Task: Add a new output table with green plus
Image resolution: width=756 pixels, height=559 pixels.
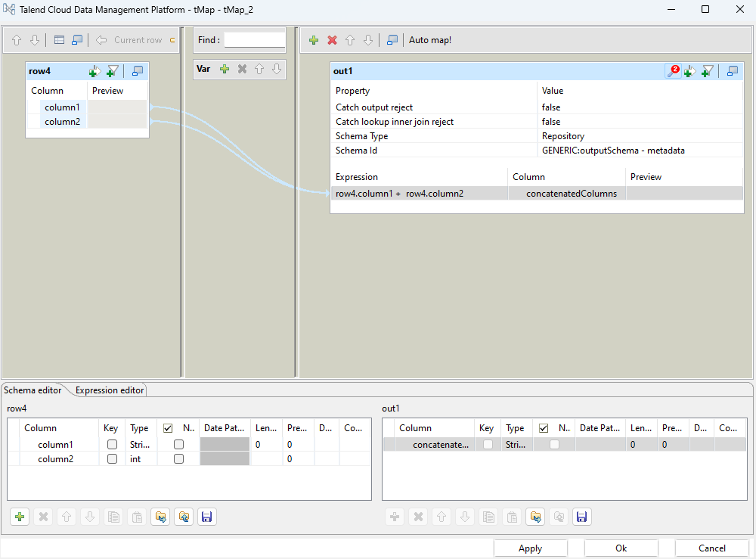Action: (314, 40)
